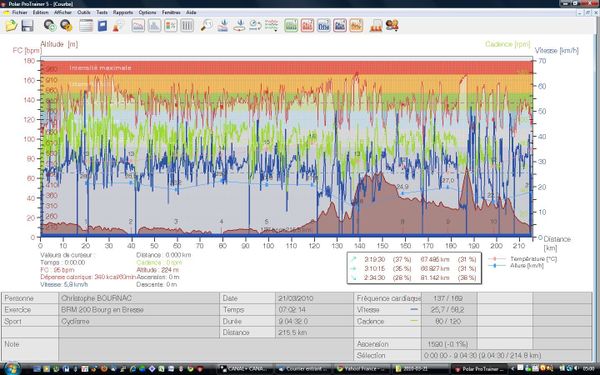
Task: Click the stopwatch cycle arrows icon
Action: (x=255, y=26)
